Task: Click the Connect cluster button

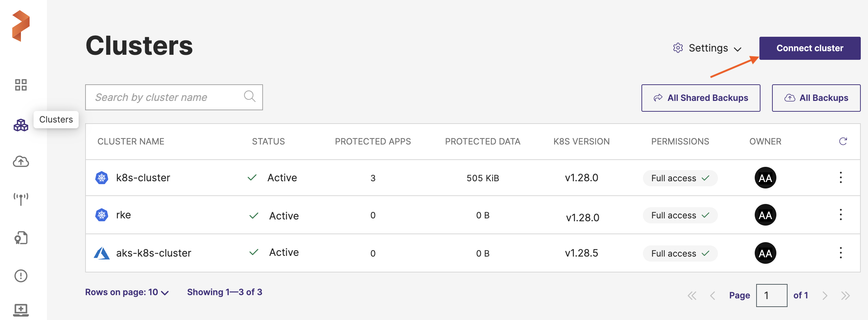Action: pos(810,48)
